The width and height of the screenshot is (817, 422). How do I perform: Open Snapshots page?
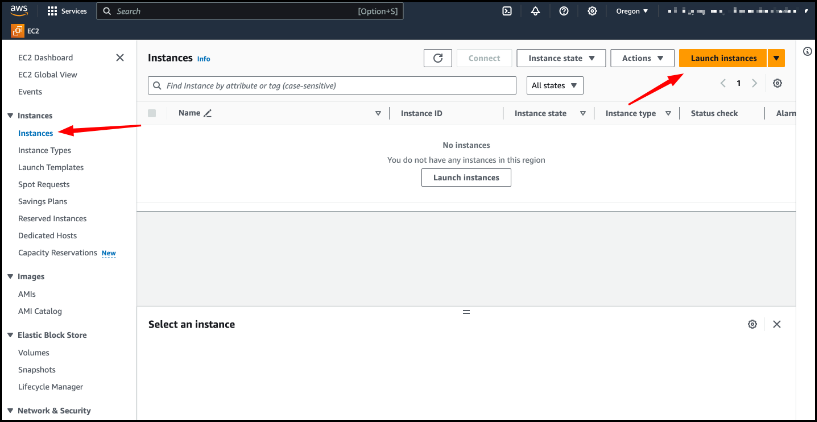tap(37, 369)
